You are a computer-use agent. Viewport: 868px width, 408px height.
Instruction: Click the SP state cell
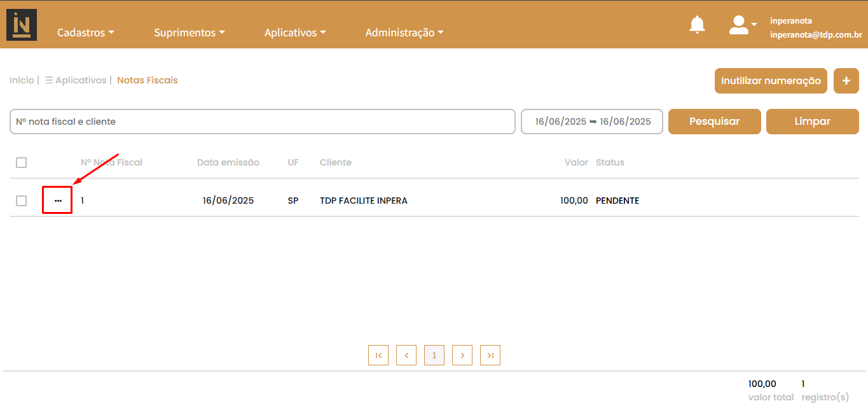point(293,200)
